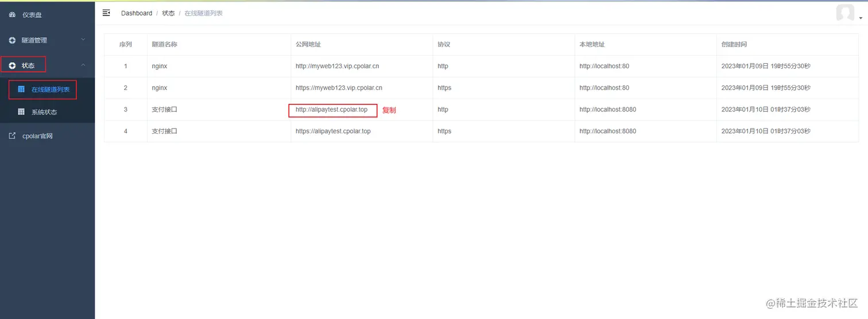Click the plus icon beside 状态
Screen dimensions: 868x319
[x=12, y=66]
